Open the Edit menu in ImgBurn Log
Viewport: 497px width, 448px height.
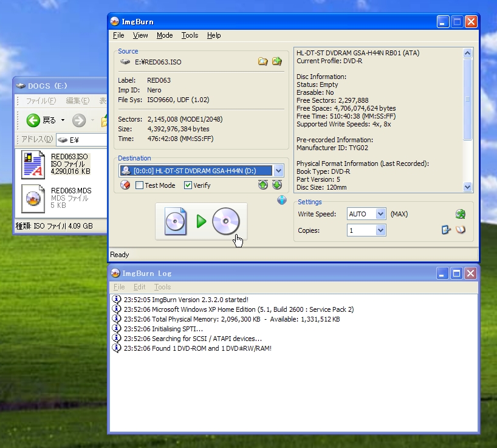click(140, 287)
